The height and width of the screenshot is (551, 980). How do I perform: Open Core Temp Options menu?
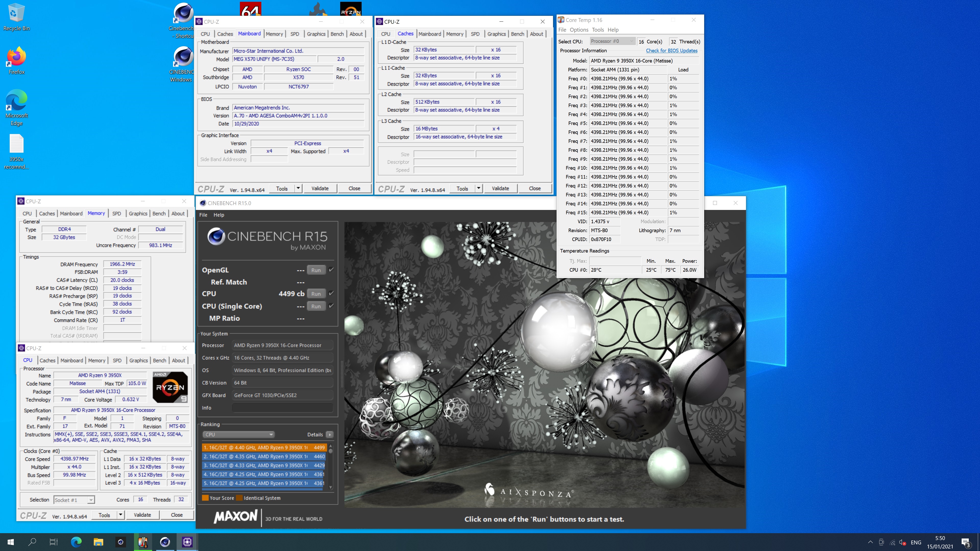click(x=579, y=30)
